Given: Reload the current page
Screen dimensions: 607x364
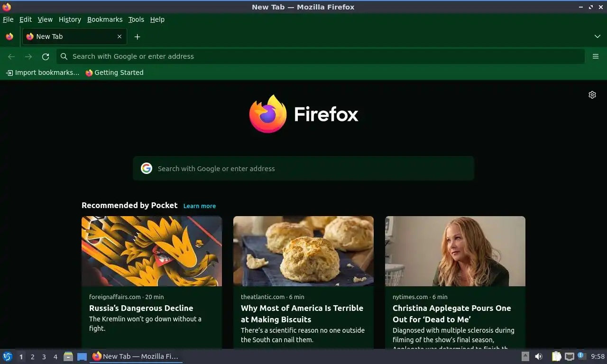Looking at the screenshot, I should coord(46,56).
